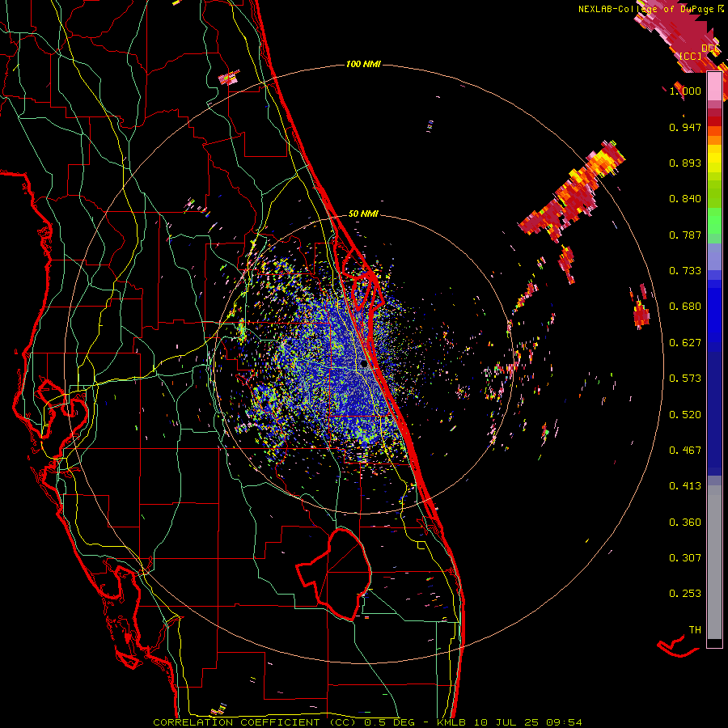Click the 0.947 legend value
The width and height of the screenshot is (728, 728).
tap(685, 127)
